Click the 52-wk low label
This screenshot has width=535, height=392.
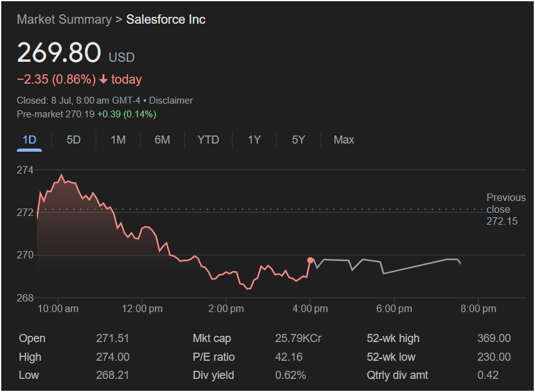[391, 357]
